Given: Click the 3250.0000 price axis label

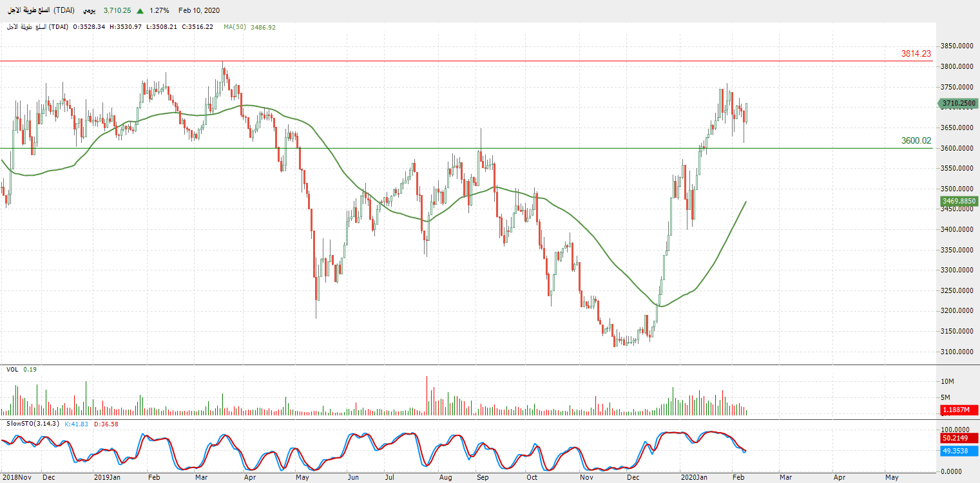Looking at the screenshot, I should tap(957, 290).
